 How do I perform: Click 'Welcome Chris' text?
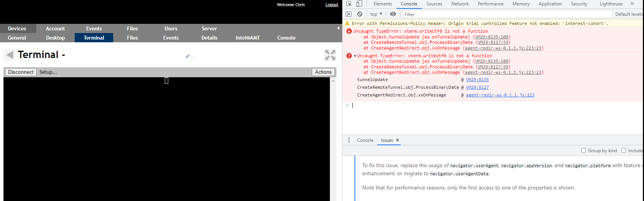click(291, 5)
